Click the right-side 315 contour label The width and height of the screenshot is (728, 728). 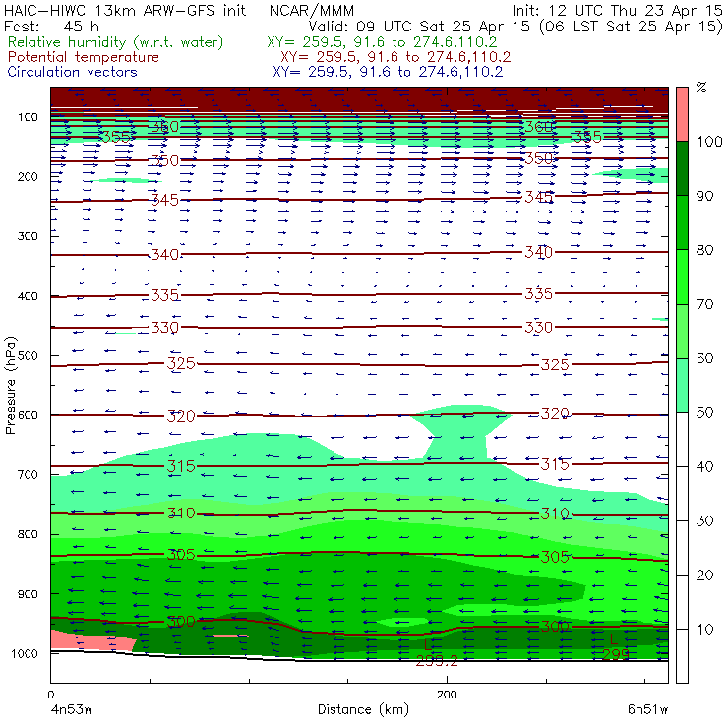pos(555,463)
